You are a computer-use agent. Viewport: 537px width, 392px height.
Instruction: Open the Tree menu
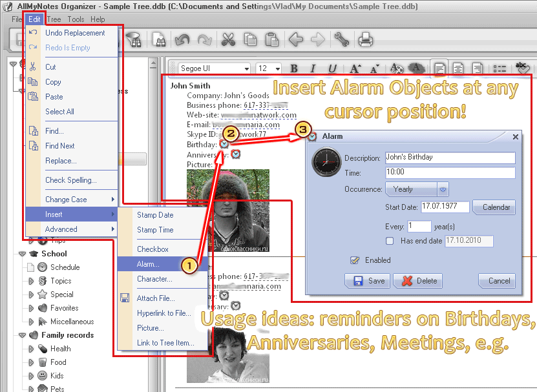coord(54,19)
